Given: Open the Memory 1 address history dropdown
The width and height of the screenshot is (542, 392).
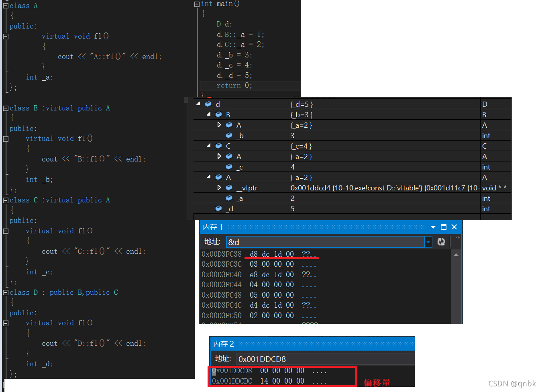Looking at the screenshot, I should [x=428, y=242].
